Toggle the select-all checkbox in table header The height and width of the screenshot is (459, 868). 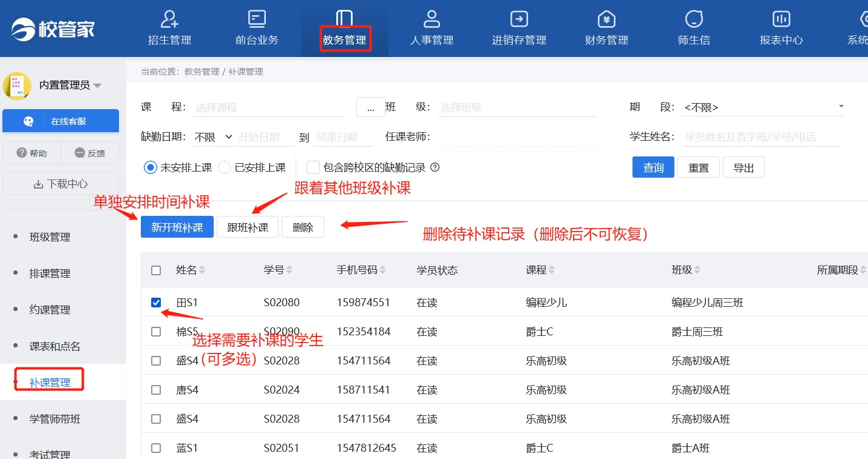[156, 270]
